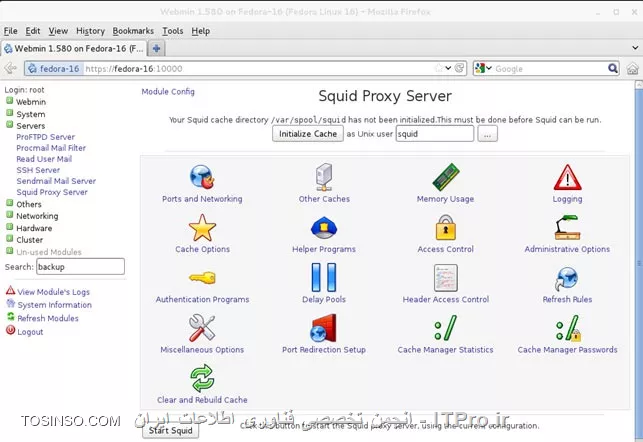
Task: Click the browser address bar
Action: (x=246, y=68)
